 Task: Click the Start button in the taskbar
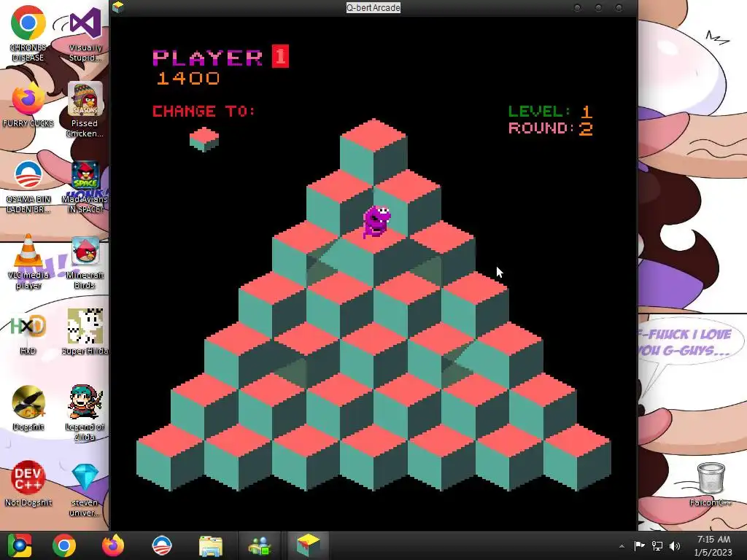[x=20, y=545]
